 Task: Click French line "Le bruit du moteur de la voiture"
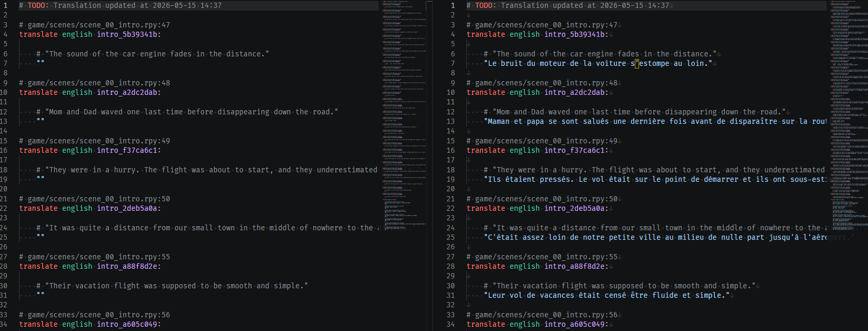[x=598, y=63]
